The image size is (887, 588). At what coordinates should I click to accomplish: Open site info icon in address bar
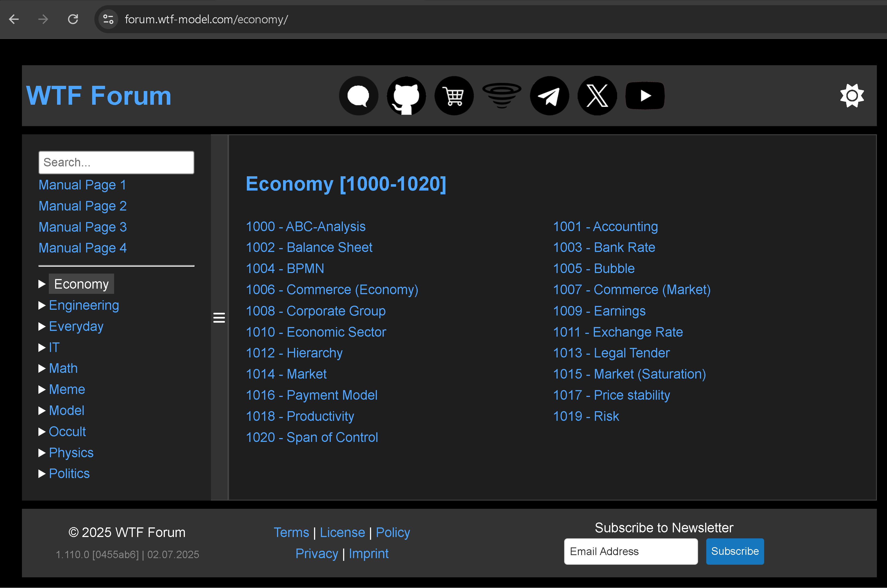108,19
